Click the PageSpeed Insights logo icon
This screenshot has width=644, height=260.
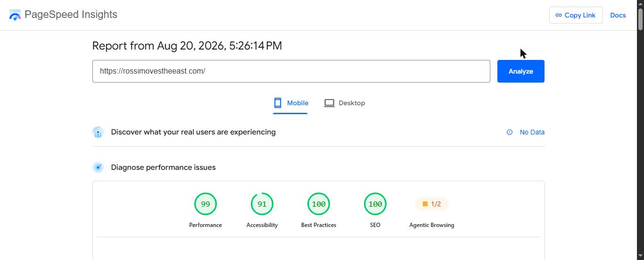(x=15, y=15)
